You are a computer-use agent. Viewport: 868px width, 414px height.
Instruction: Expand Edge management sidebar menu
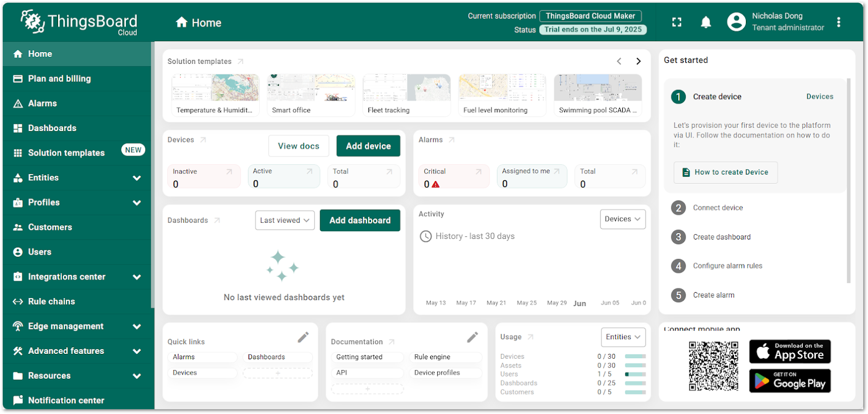[x=137, y=326]
